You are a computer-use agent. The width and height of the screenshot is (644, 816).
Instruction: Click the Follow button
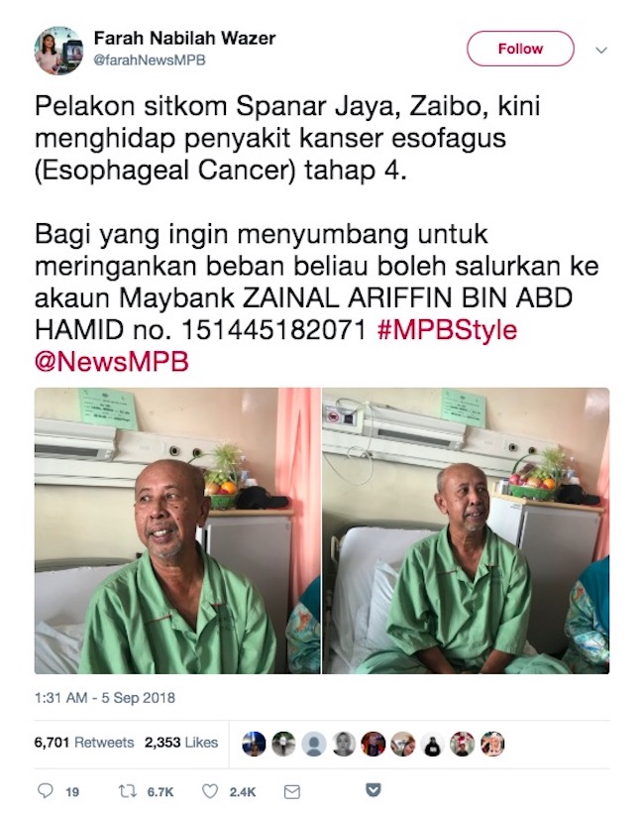coord(520,49)
